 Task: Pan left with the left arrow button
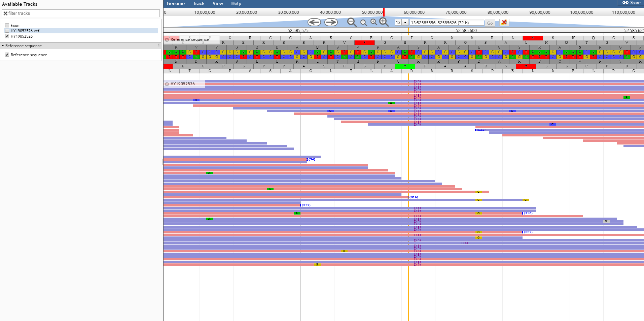(314, 22)
